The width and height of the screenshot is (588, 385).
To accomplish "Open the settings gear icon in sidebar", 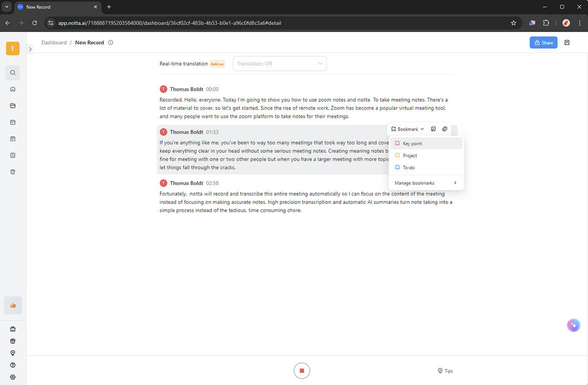I will coord(13,377).
